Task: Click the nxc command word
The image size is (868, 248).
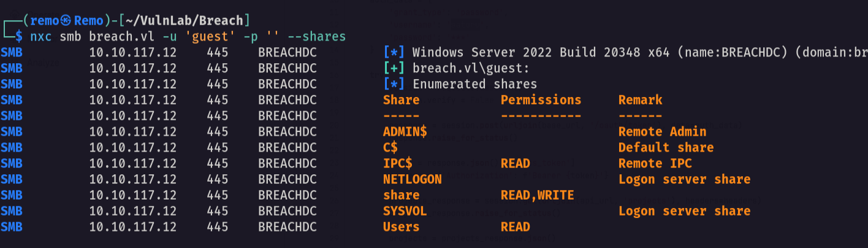Action: (x=41, y=37)
